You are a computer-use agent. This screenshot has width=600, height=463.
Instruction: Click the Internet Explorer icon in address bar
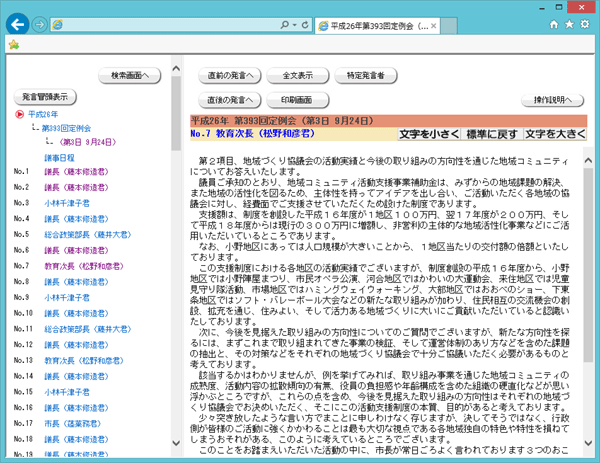click(x=57, y=25)
